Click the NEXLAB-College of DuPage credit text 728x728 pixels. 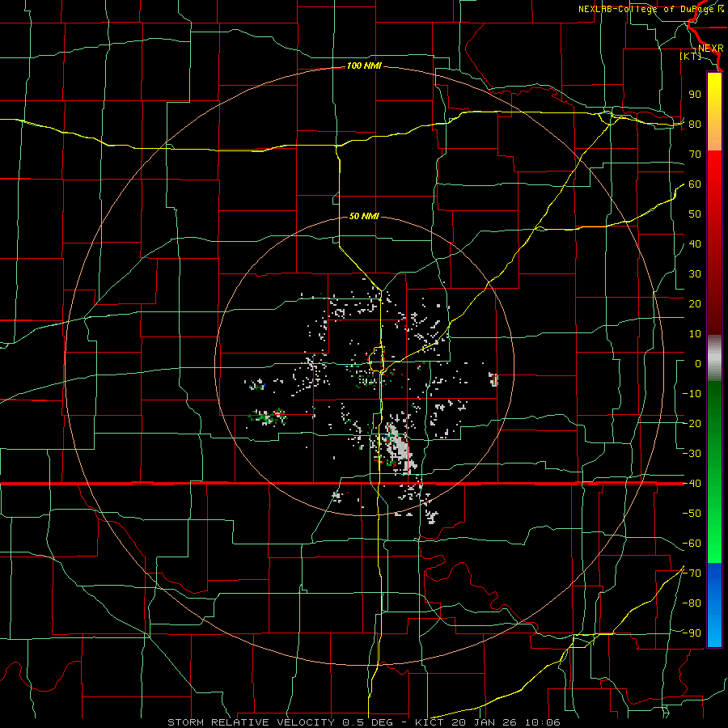[650, 9]
